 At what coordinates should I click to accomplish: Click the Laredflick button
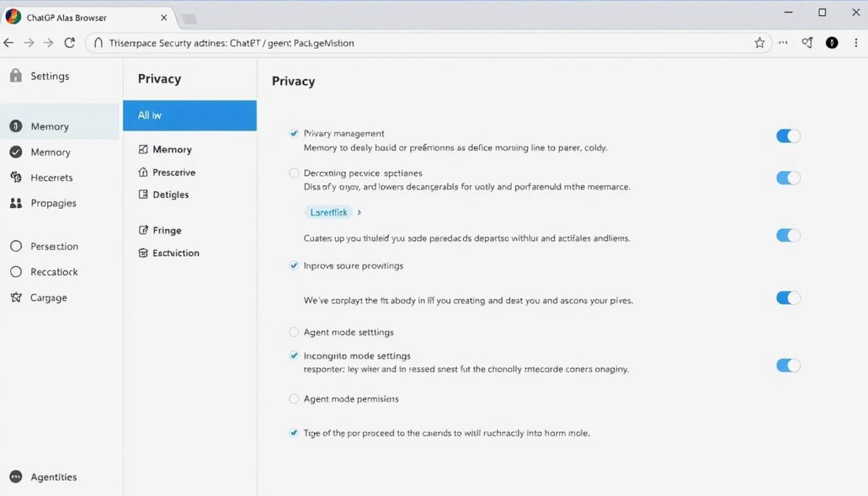coord(329,212)
